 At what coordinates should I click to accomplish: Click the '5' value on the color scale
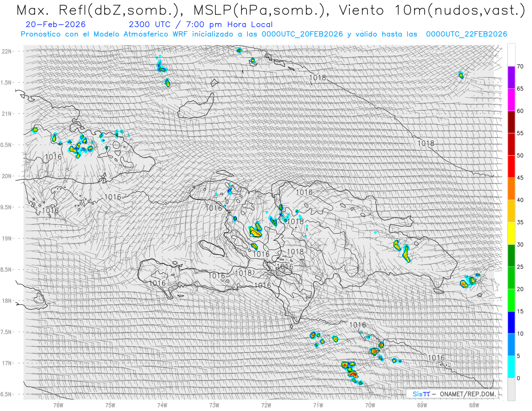click(x=518, y=356)
